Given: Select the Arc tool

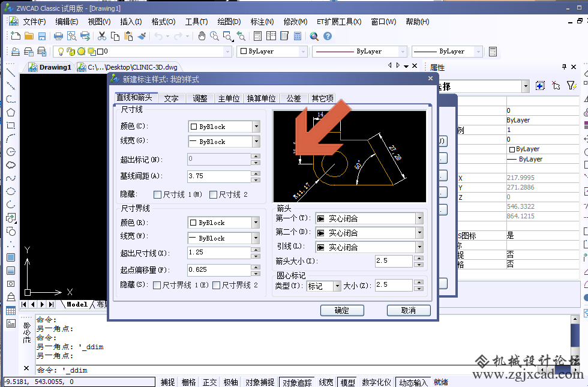Looking at the screenshot, I should point(11,139).
